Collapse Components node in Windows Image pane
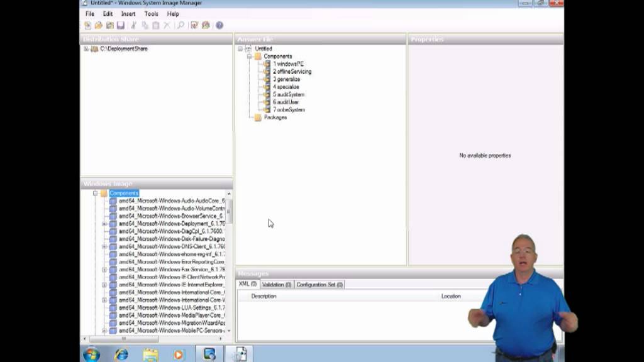Image resolution: width=644 pixels, height=362 pixels. [96, 194]
